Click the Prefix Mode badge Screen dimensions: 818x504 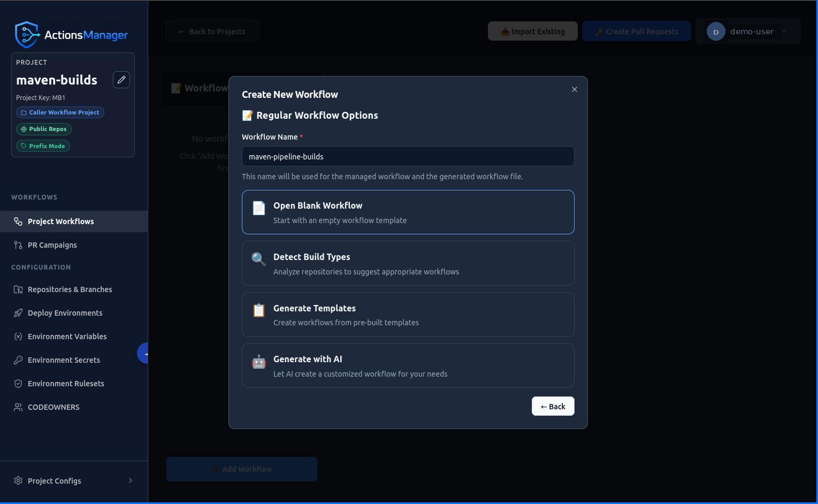pyautogui.click(x=43, y=146)
